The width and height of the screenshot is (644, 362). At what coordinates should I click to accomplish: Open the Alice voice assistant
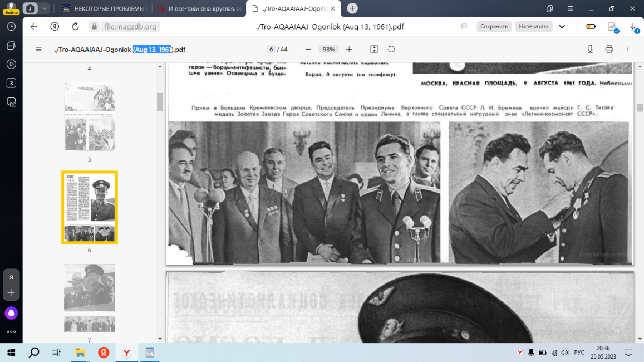click(x=11, y=313)
